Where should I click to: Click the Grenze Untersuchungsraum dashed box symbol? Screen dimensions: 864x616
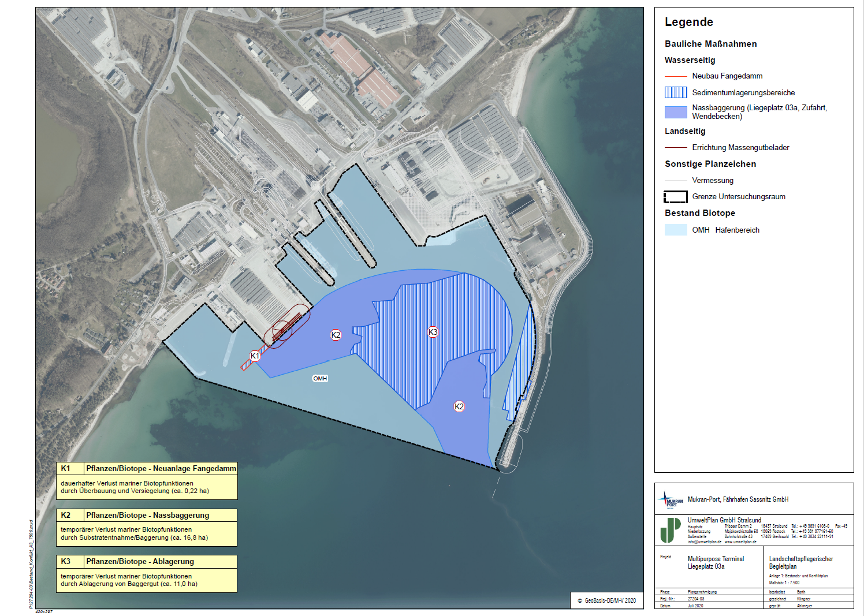pos(675,197)
